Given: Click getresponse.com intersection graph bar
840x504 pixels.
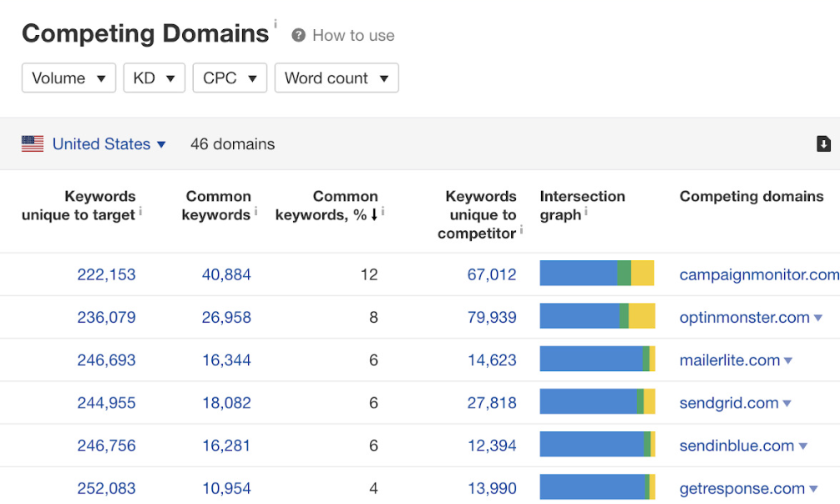Looking at the screenshot, I should click(597, 486).
